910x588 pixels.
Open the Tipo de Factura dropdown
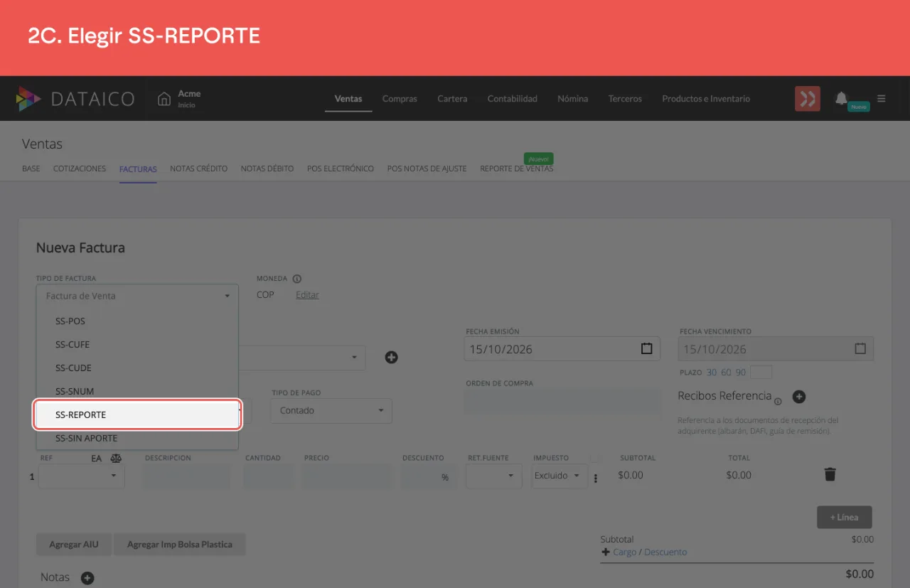[137, 296]
